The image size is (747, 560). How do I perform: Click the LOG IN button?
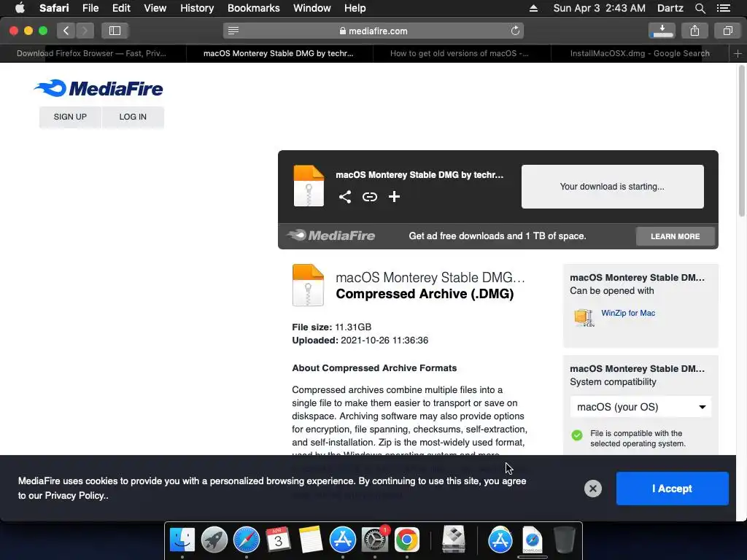pos(133,117)
